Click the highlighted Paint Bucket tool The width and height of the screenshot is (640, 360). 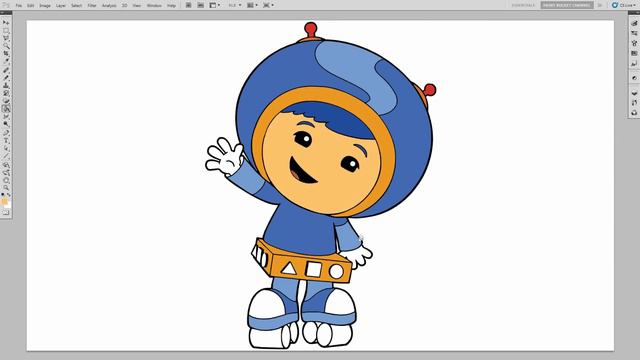point(6,109)
